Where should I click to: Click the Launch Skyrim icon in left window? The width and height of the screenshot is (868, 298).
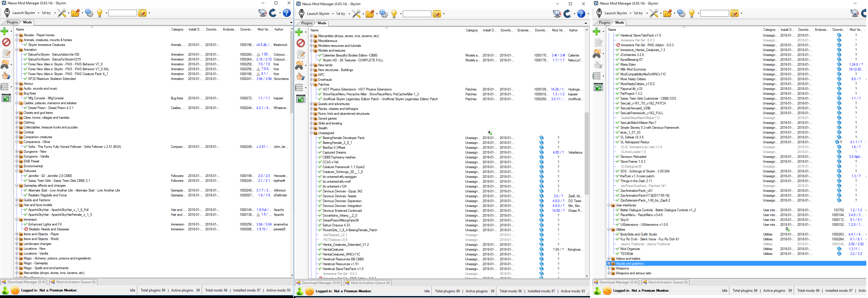[x=7, y=13]
